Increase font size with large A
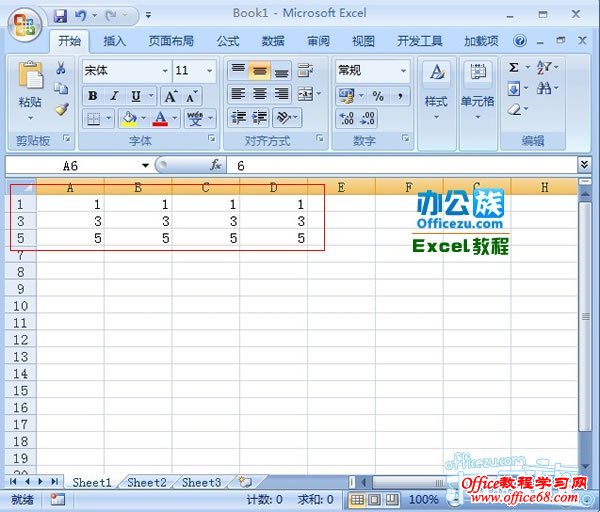This screenshot has width=600, height=512. click(170, 96)
